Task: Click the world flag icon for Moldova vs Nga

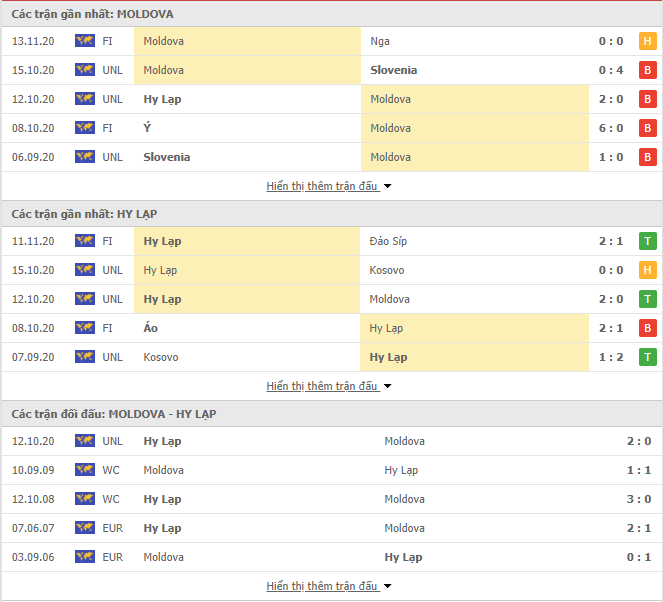Action: click(85, 41)
